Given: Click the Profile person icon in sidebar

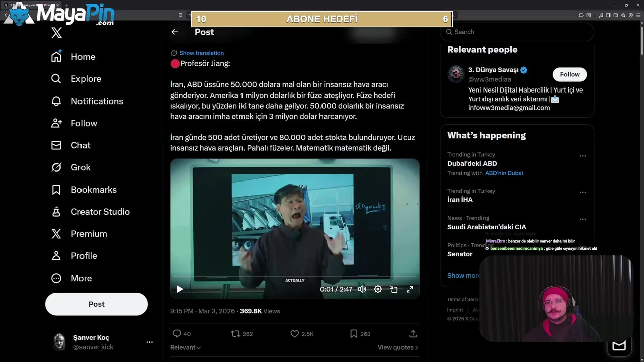Looking at the screenshot, I should [56, 256].
